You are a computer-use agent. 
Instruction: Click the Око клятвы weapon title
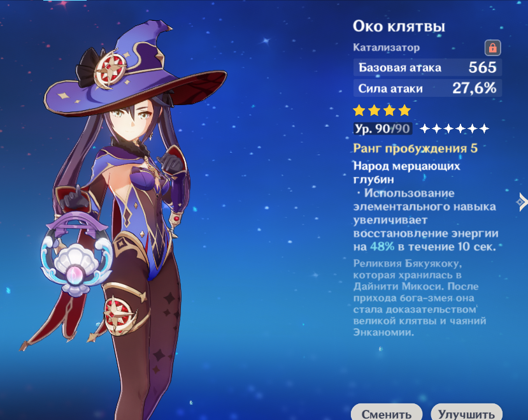399,26
